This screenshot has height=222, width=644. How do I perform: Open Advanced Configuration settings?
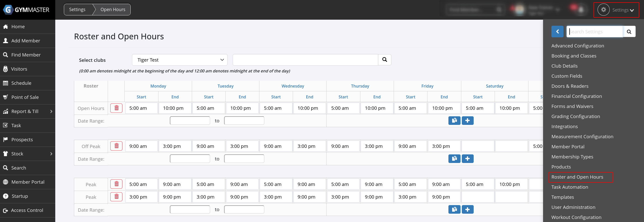pyautogui.click(x=578, y=46)
